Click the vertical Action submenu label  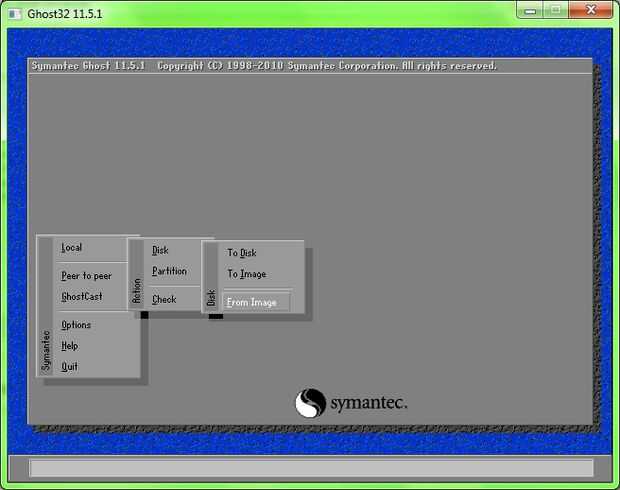tap(137, 291)
